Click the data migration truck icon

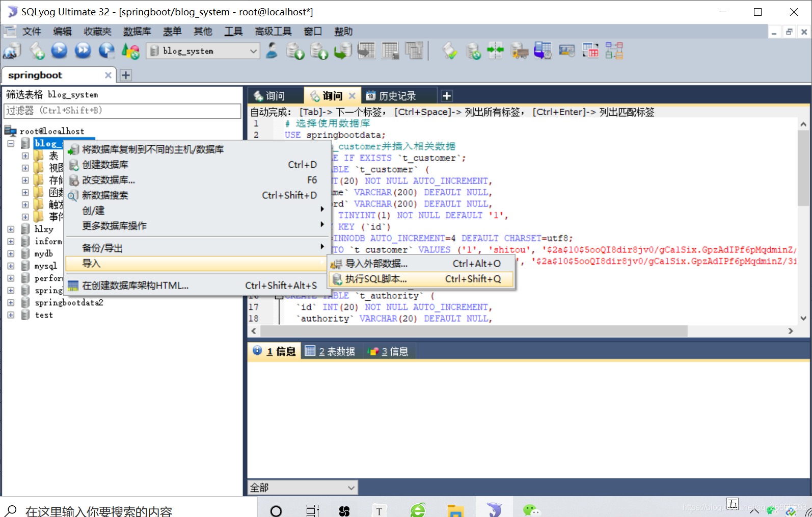519,51
